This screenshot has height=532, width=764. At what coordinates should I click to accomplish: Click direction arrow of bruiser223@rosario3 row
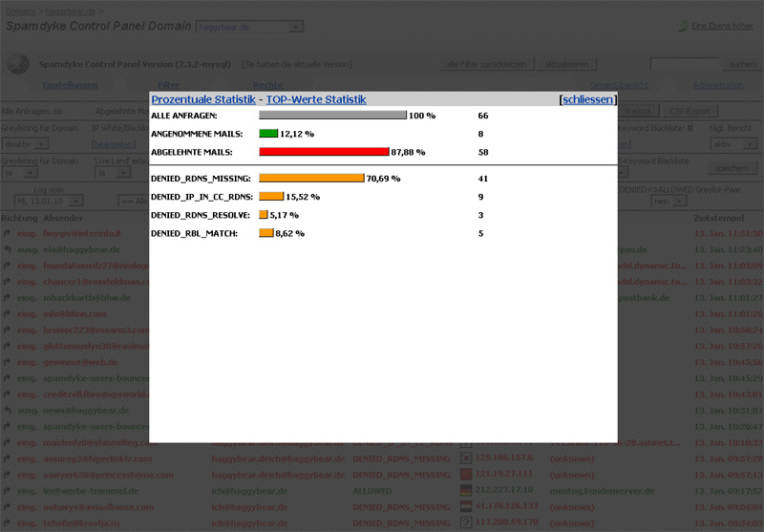click(7, 330)
